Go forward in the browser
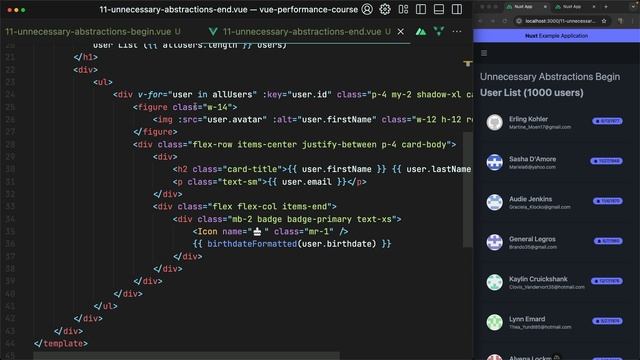The image size is (640, 360). pos(493,21)
